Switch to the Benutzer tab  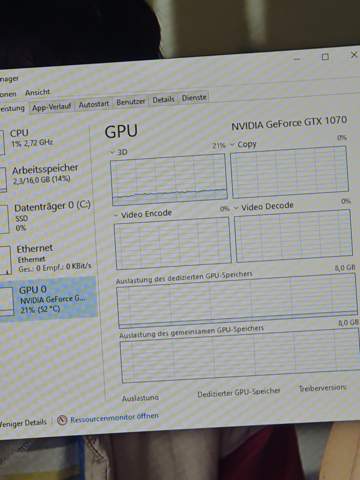coord(130,102)
